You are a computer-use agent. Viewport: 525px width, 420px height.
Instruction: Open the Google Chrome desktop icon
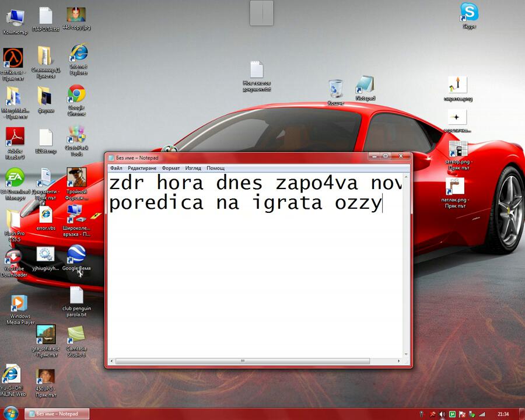pyautogui.click(x=76, y=94)
